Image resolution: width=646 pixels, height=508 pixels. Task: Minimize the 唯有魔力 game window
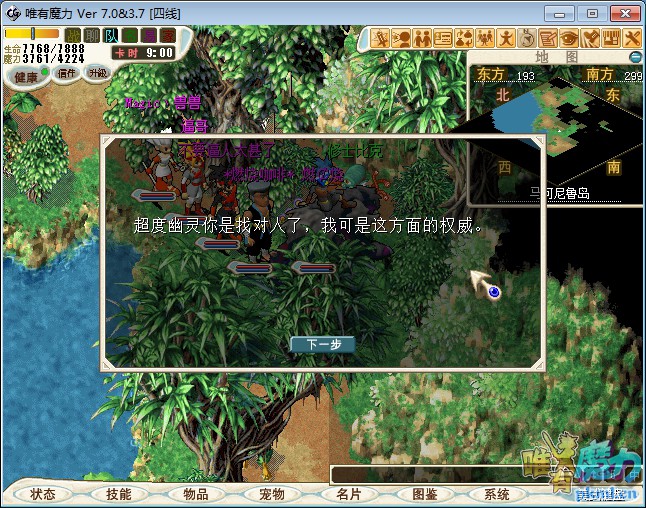[x=559, y=14]
